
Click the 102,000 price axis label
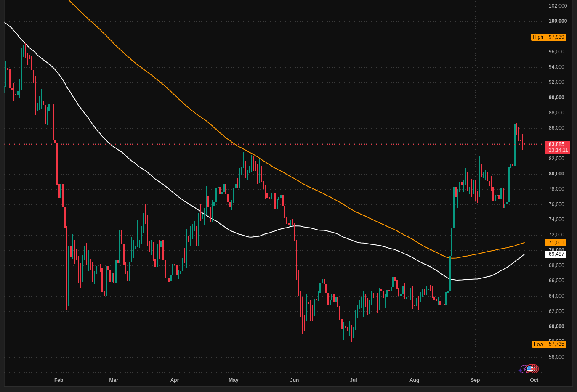(x=558, y=6)
